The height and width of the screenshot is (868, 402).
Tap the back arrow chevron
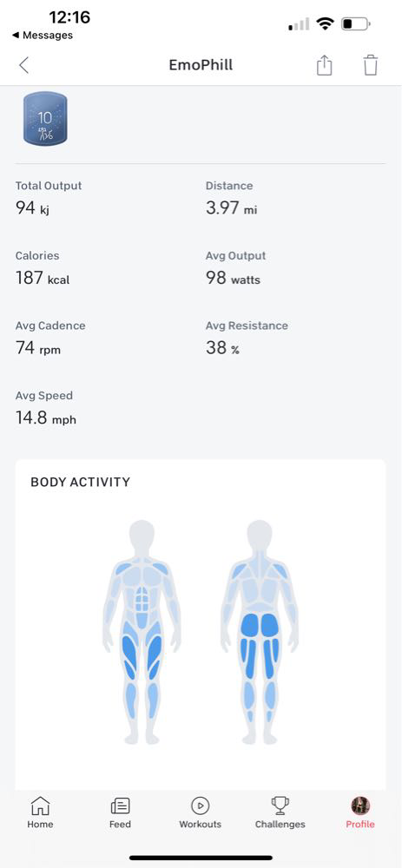pos(23,65)
